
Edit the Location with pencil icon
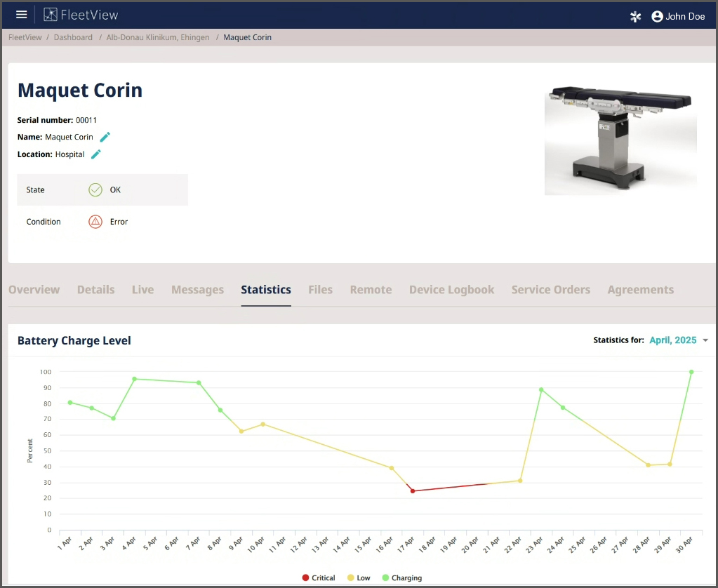(x=96, y=154)
